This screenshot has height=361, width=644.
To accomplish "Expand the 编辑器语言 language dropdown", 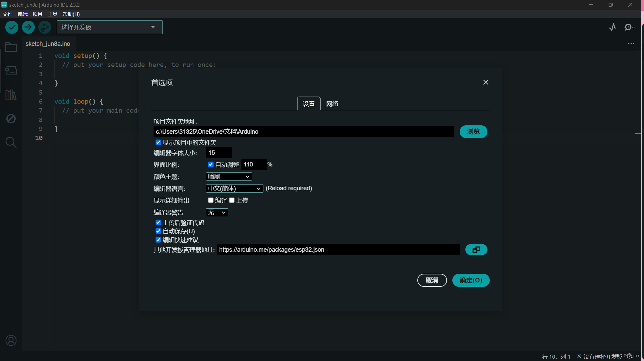I will tap(234, 189).
